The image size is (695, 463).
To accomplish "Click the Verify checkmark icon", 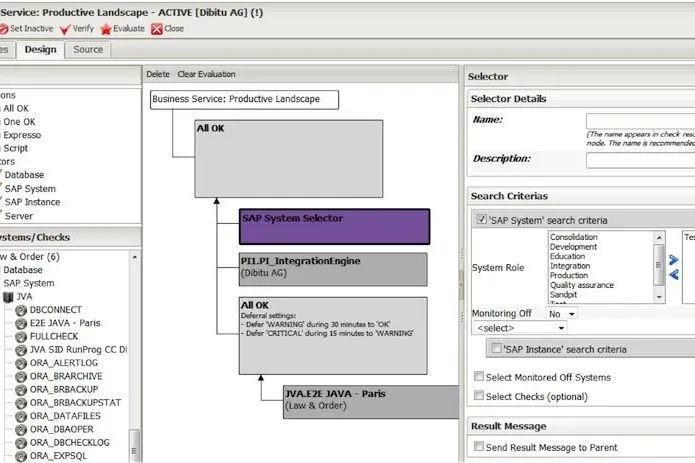I will pos(65,29).
